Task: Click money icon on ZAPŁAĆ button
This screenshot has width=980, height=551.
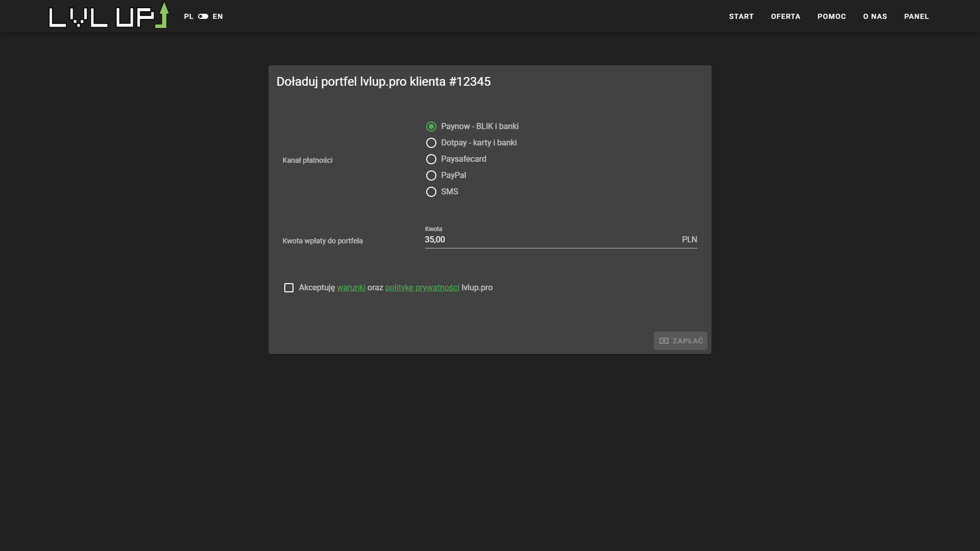Action: click(664, 341)
